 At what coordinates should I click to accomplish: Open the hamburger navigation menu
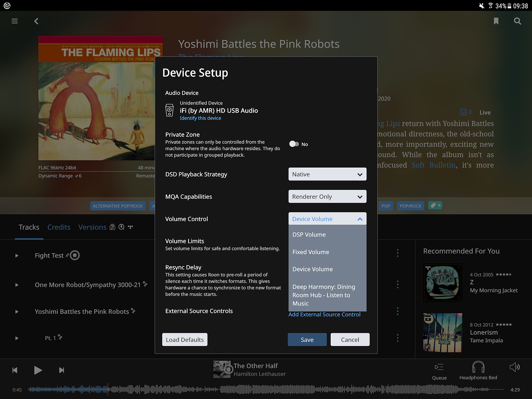[x=15, y=21]
